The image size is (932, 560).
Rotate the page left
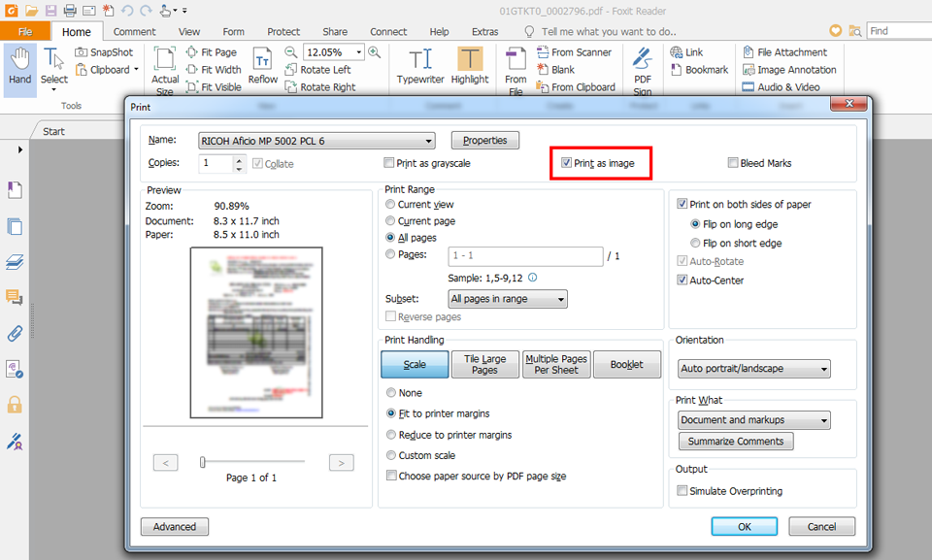click(318, 70)
